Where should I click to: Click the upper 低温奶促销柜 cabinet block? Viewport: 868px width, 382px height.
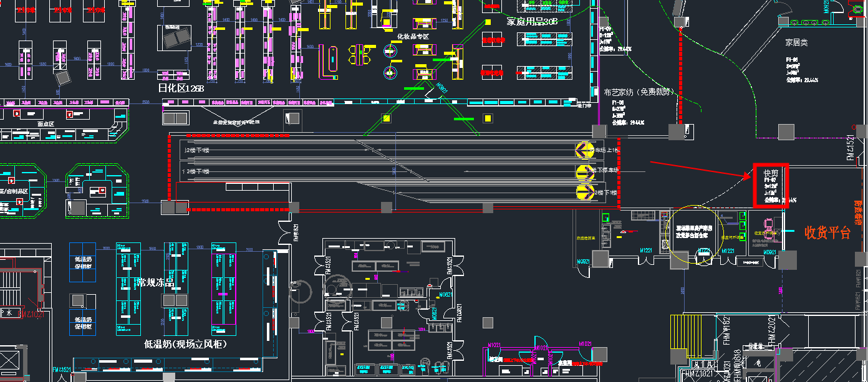82,262
